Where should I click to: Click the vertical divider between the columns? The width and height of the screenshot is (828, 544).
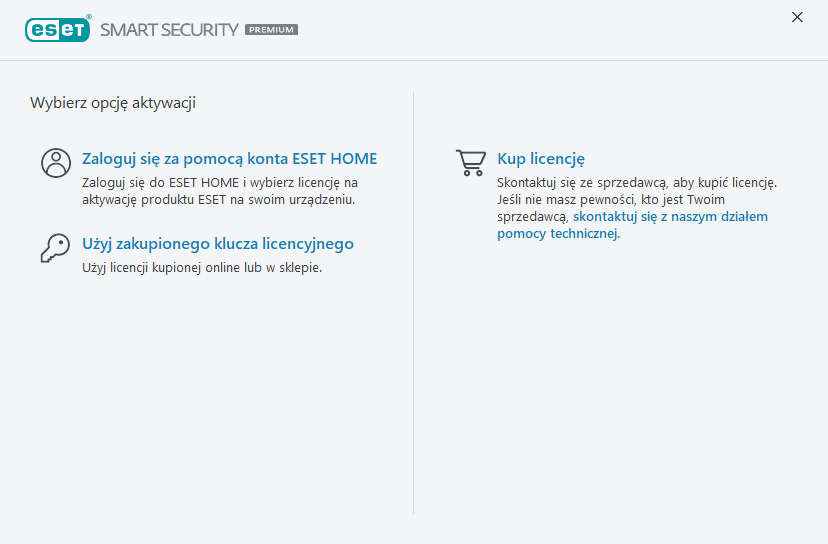point(414,300)
